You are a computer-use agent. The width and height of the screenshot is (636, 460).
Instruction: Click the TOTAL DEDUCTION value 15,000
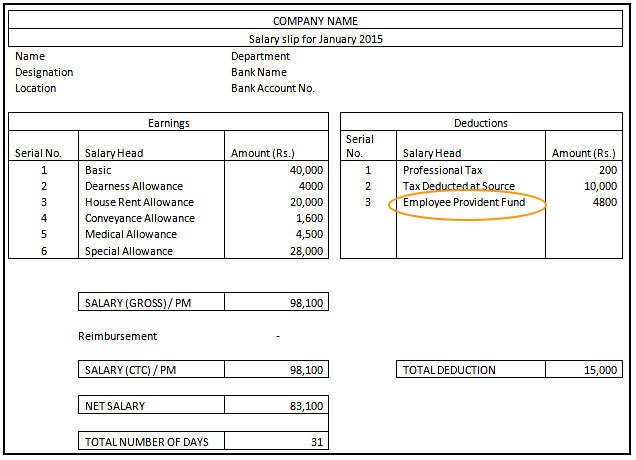600,370
